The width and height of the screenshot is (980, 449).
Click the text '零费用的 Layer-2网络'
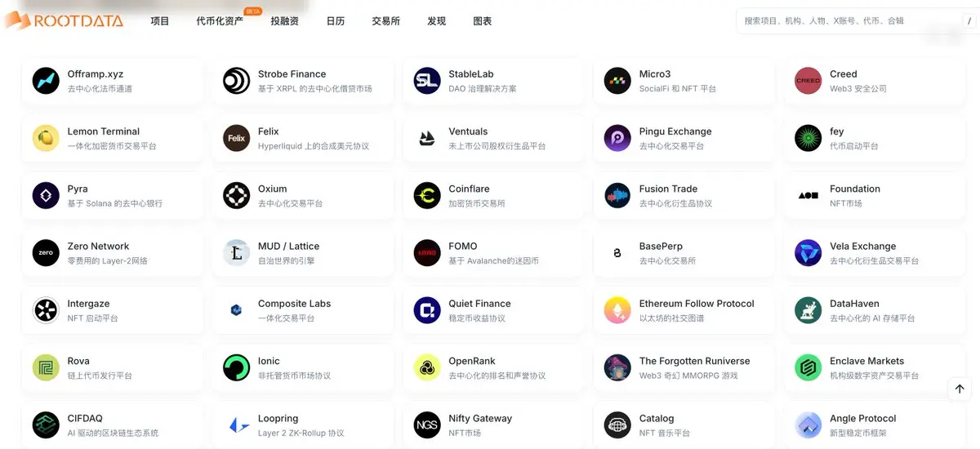108,260
